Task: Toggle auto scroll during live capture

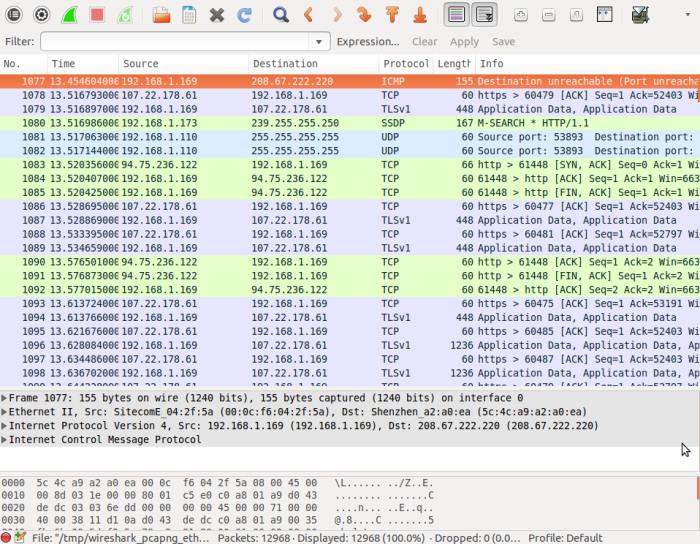Action: coord(484,15)
